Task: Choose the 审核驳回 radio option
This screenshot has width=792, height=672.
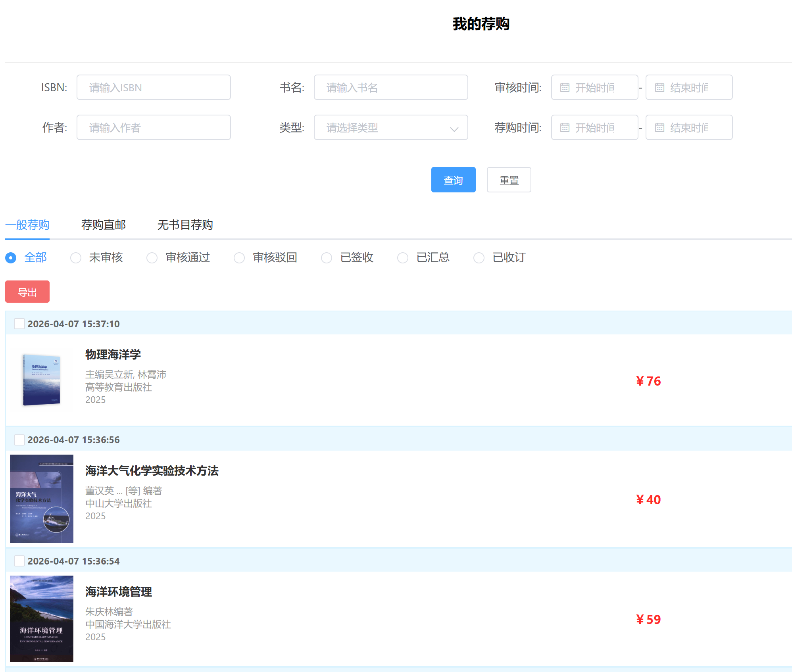Action: click(239, 258)
